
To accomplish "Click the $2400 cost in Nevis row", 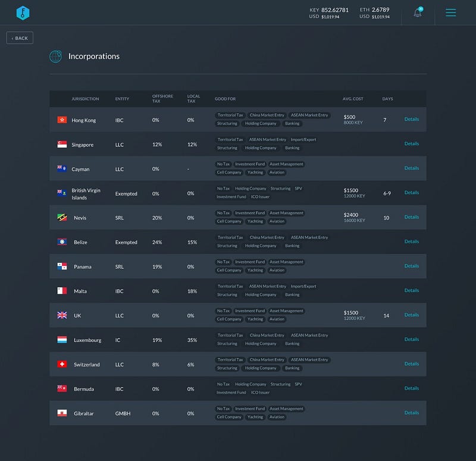I will [x=350, y=215].
